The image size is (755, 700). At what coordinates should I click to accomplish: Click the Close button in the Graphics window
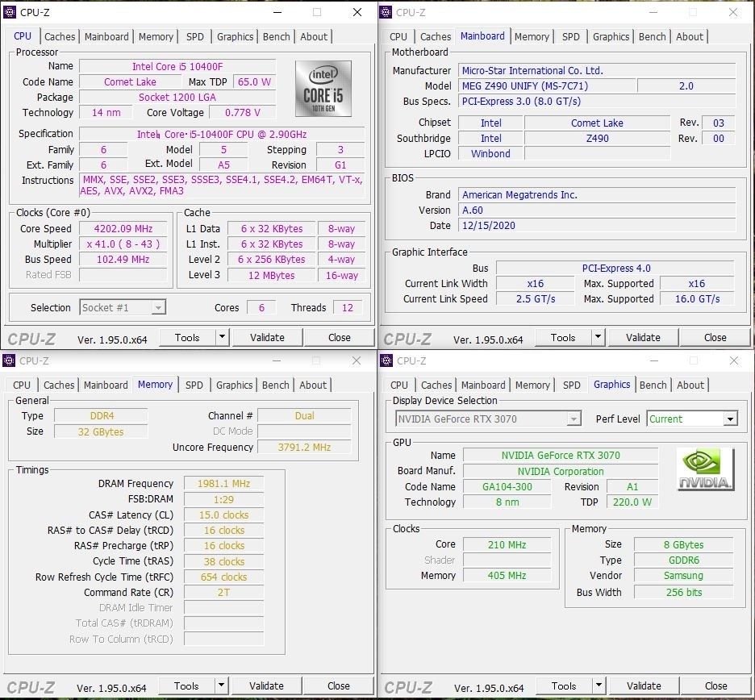point(716,685)
